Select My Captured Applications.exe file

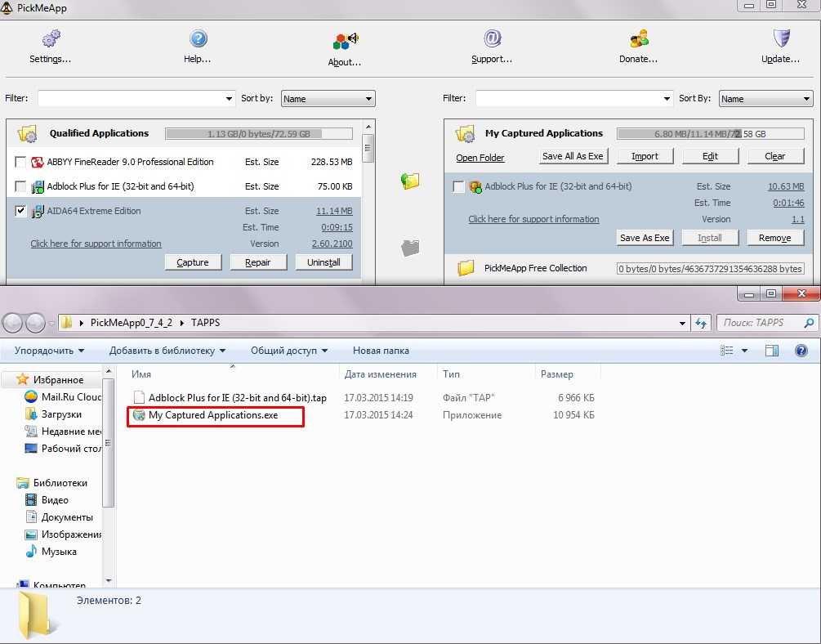click(x=212, y=415)
